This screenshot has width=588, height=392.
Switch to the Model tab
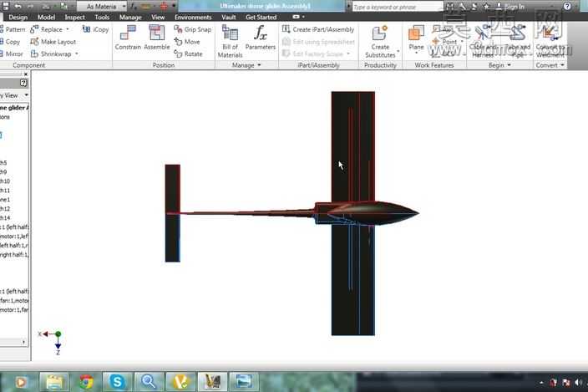(x=46, y=18)
